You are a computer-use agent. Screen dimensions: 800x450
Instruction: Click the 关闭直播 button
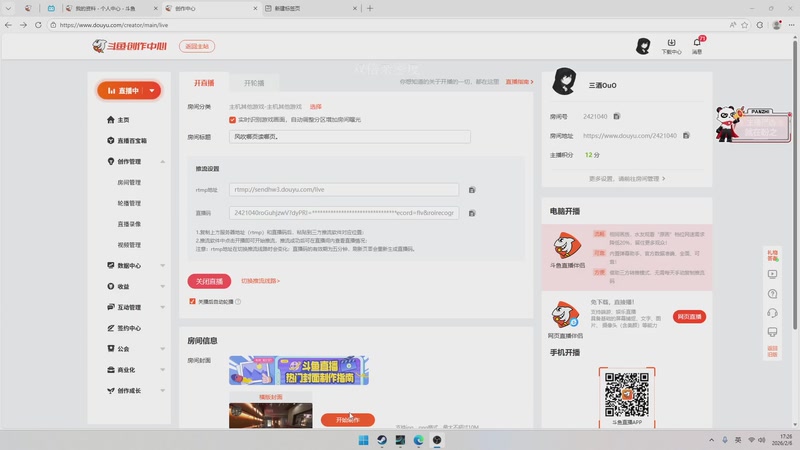click(209, 281)
